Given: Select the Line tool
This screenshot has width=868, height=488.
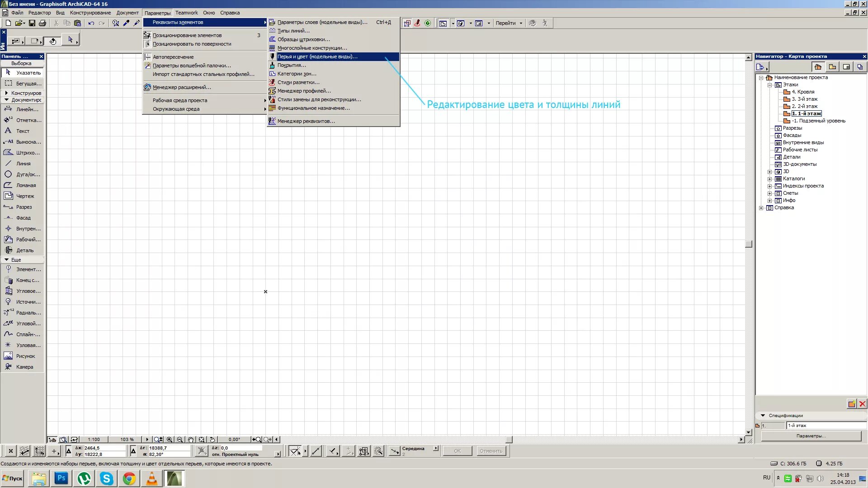Looking at the screenshot, I should click(x=23, y=164).
